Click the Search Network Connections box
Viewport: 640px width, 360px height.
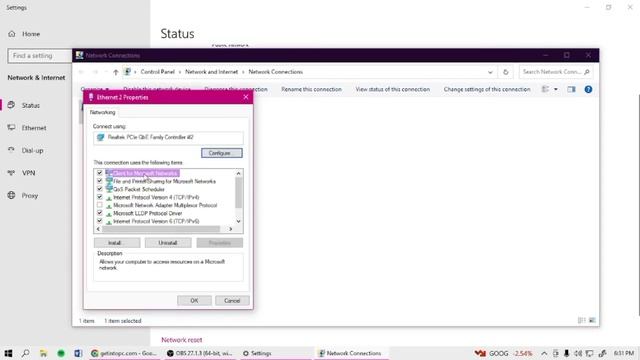tap(556, 72)
